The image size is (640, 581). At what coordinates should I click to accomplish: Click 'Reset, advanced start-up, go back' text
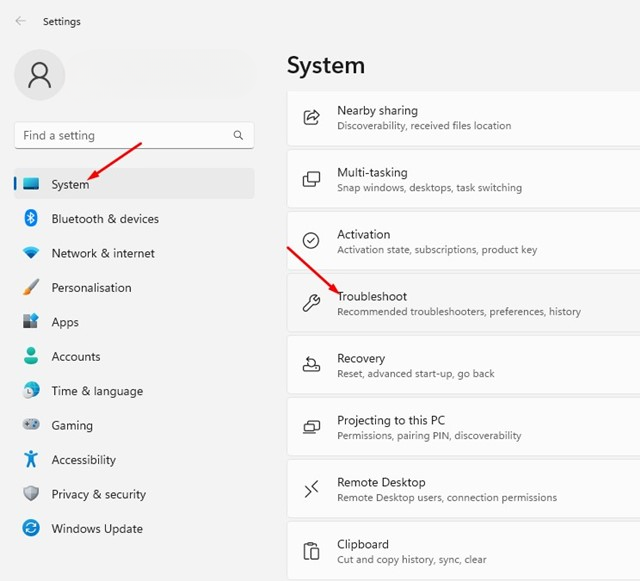(416, 374)
